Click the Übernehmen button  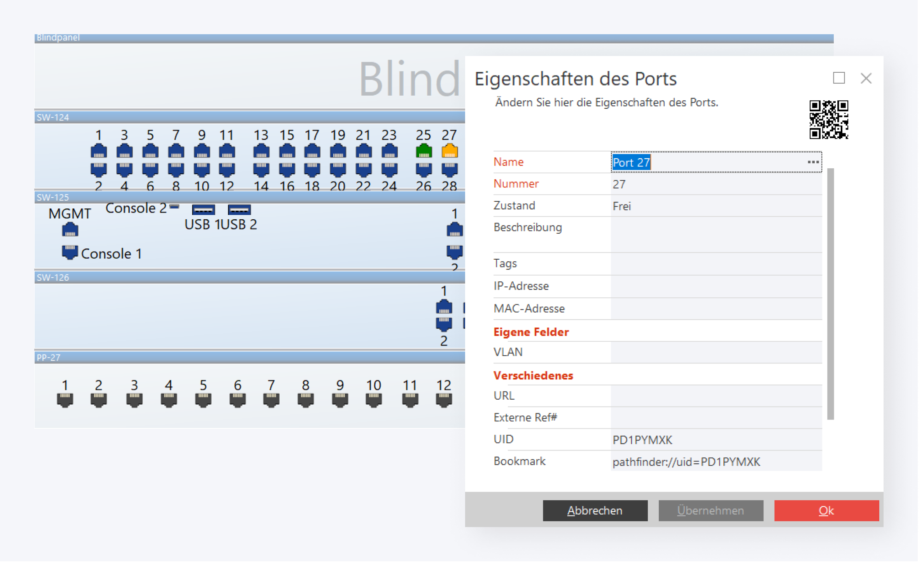(710, 510)
